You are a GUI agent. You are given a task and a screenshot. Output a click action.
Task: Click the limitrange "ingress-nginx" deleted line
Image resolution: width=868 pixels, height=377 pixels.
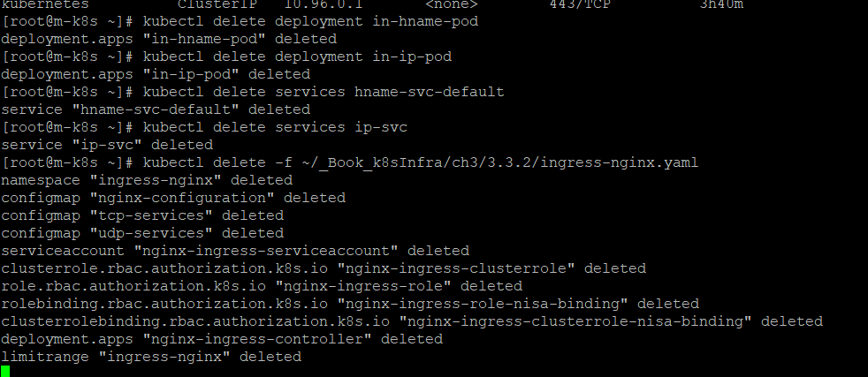click(151, 357)
